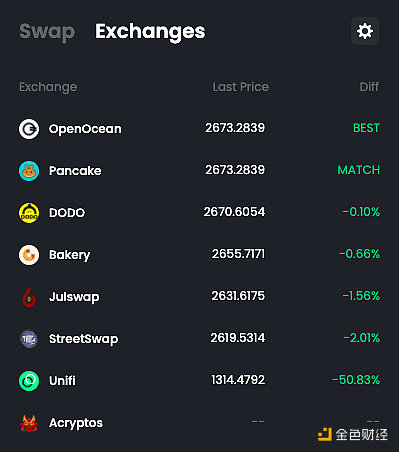399x452 pixels.
Task: Click the Exchange column header
Action: click(x=48, y=87)
